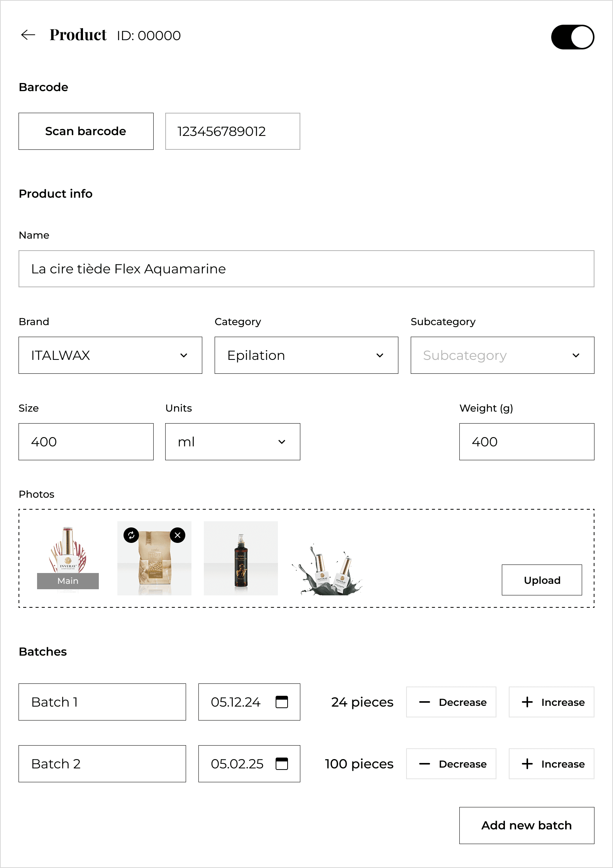This screenshot has height=868, width=613.
Task: Select the black spray bottle photo thumbnail
Action: 240,558
